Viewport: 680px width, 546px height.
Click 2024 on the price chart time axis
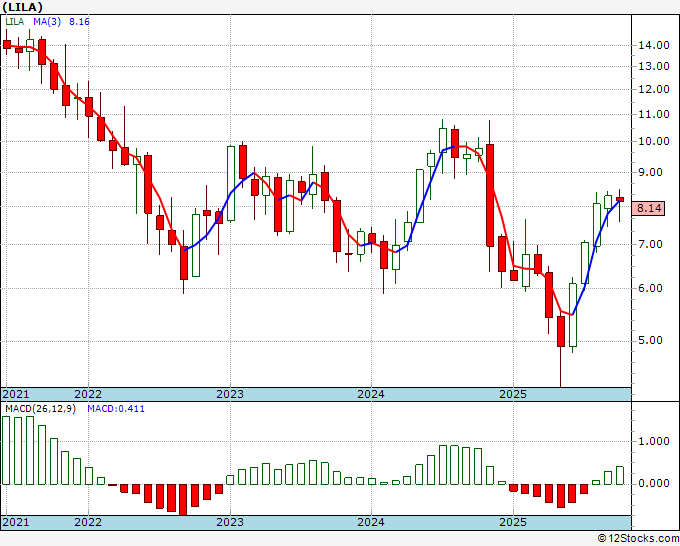[x=371, y=394]
